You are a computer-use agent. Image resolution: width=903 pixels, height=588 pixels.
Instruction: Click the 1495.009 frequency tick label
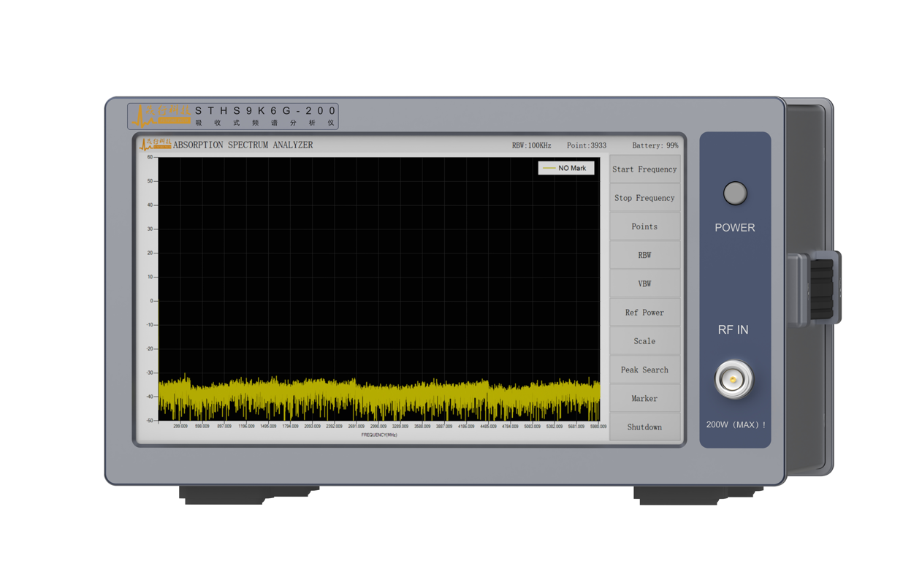coord(268,426)
